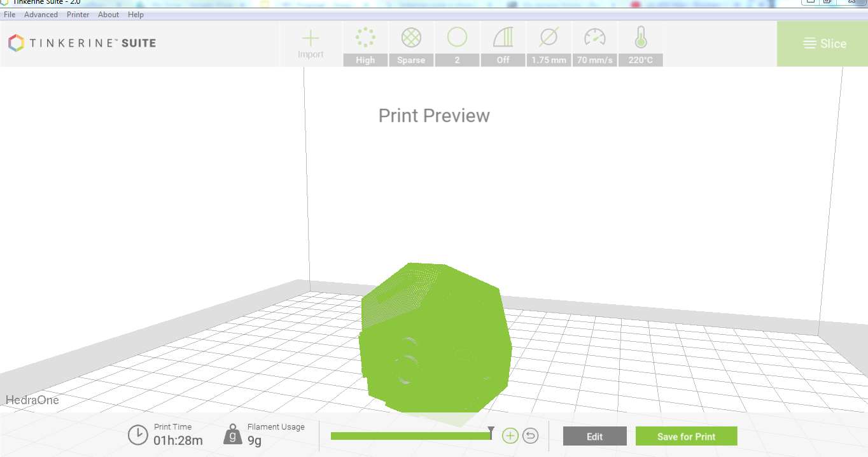Screen dimensions: 868x457
Task: Open the Advanced menu
Action: 41,15
